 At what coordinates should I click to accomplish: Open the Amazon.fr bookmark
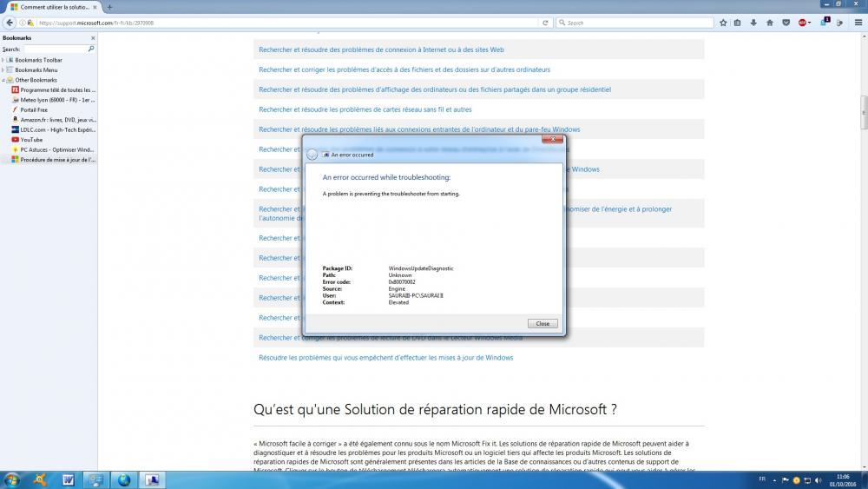53,120
